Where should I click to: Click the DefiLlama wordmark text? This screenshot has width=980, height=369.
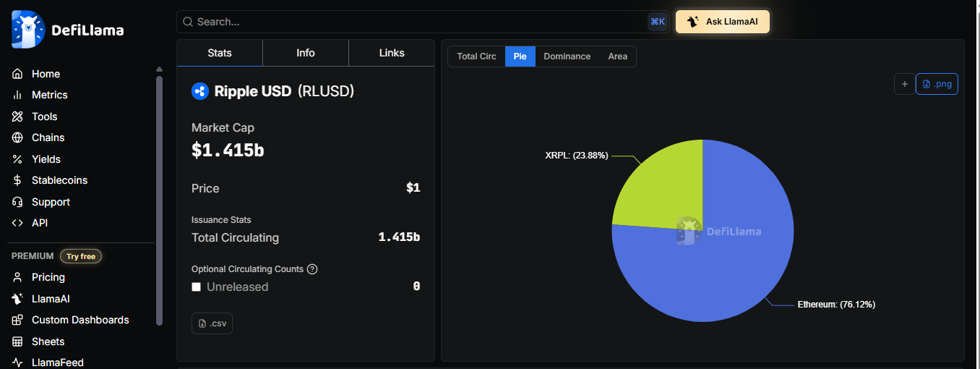coord(87,30)
